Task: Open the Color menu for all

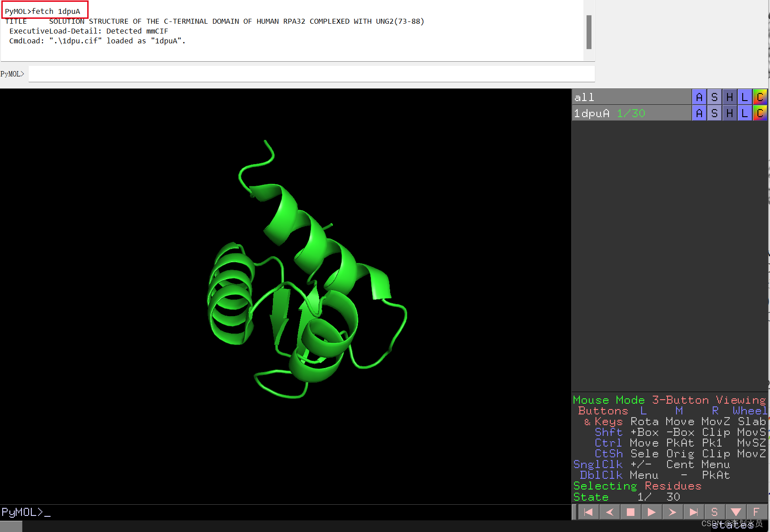Action: [760, 97]
